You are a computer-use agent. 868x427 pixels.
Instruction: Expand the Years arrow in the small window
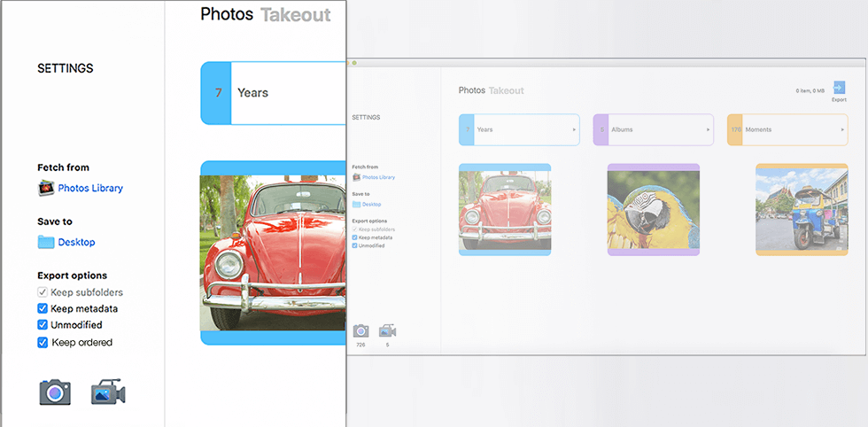click(574, 129)
